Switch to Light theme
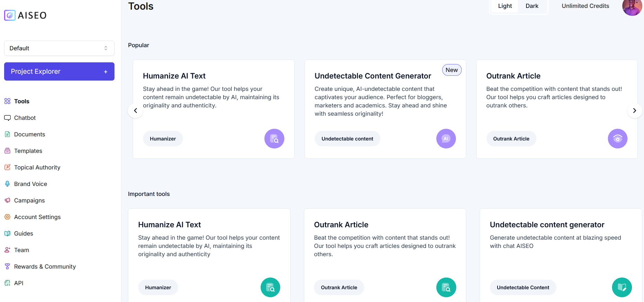Viewport: 644px width, 302px height. pos(505,6)
